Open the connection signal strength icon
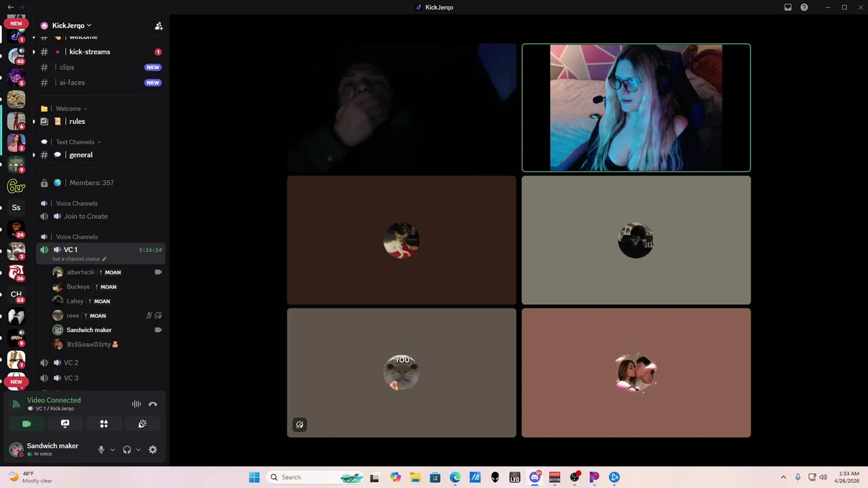The image size is (868, 488). coord(16,404)
